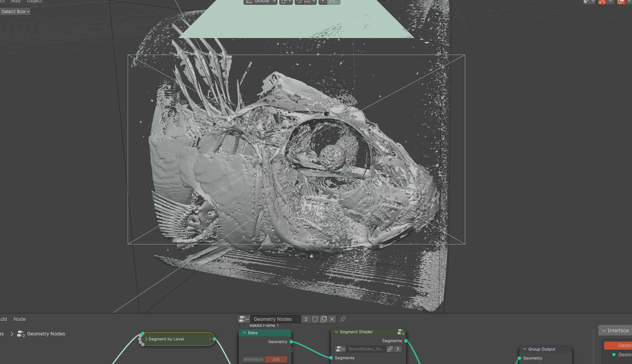Collapse the Interface panel

[x=604, y=330]
